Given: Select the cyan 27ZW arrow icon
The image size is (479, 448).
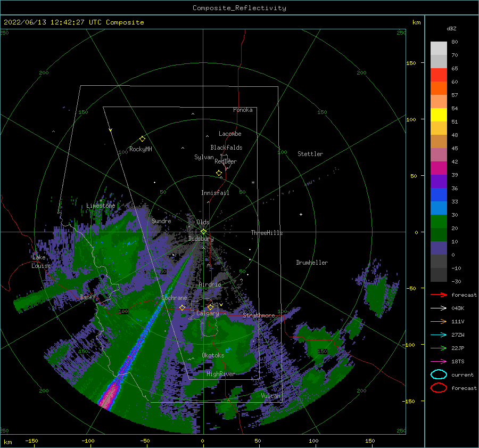Looking at the screenshot, I should [439, 335].
